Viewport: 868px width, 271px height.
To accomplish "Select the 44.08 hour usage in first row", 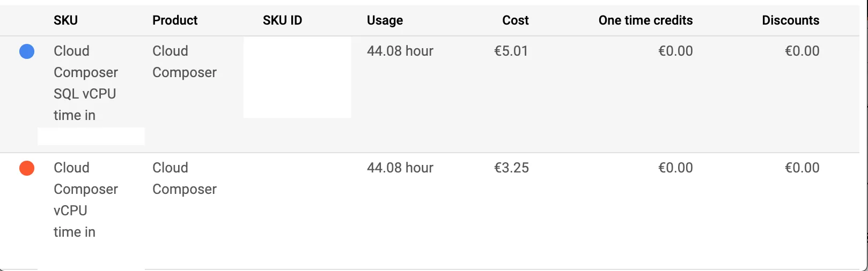I will [x=400, y=51].
